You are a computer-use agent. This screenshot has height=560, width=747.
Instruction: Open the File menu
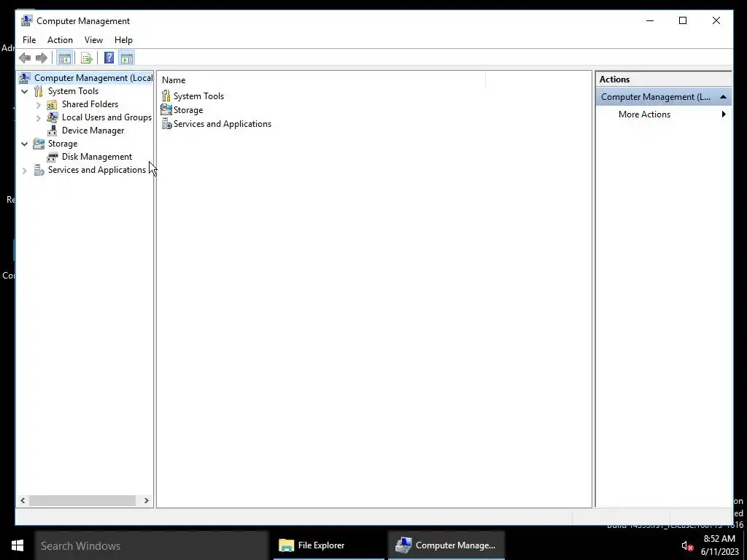coord(29,40)
